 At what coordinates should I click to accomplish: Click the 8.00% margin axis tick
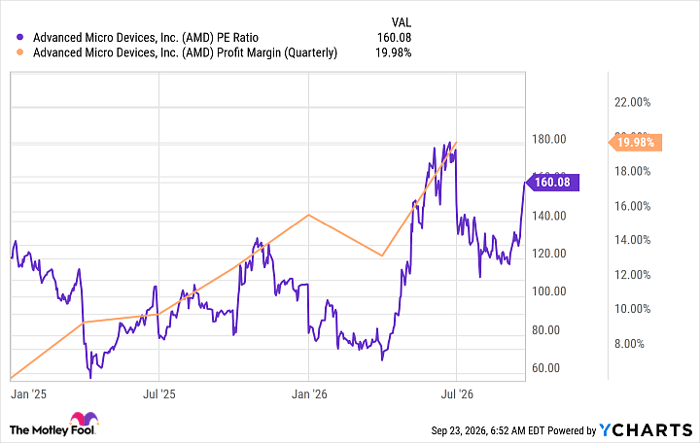pyautogui.click(x=629, y=344)
